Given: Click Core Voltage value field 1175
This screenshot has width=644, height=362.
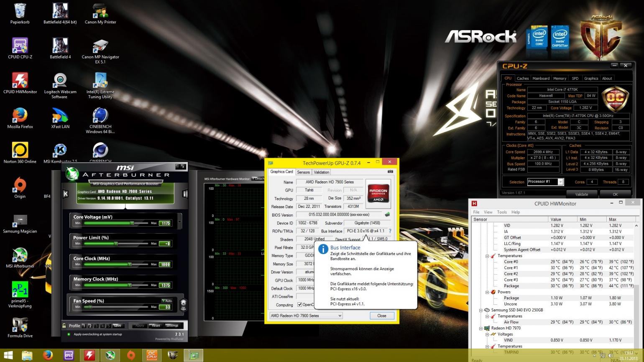Looking at the screenshot, I should coord(165,223).
